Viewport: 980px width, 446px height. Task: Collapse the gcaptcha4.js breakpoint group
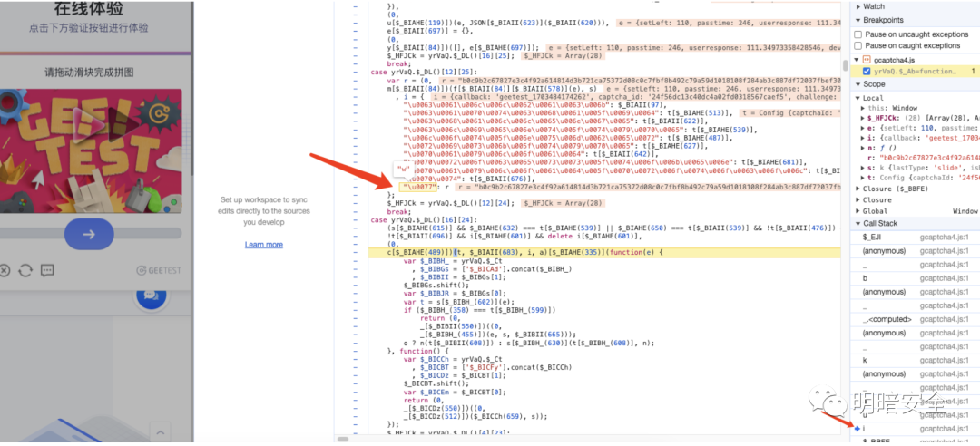[x=857, y=59]
